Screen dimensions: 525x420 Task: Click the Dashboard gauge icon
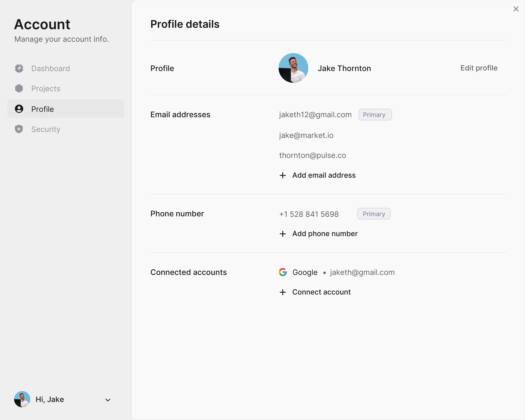click(x=19, y=68)
